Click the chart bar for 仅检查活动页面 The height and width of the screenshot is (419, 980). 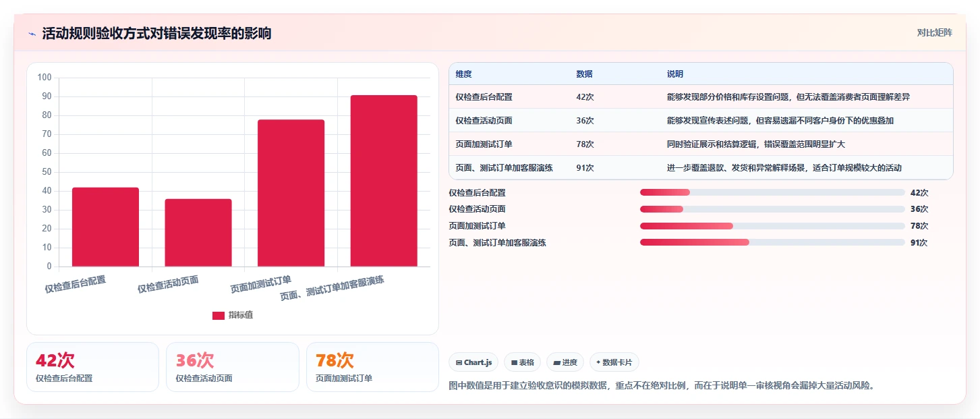point(198,233)
